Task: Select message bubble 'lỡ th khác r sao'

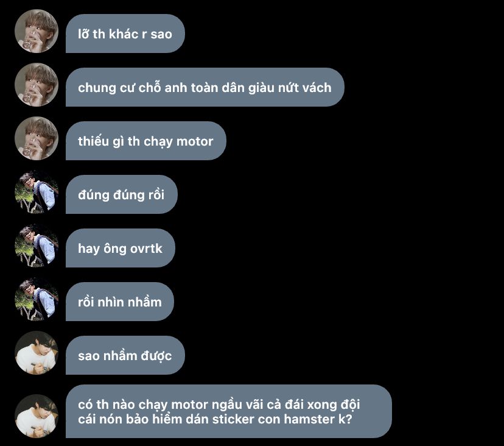Action: (125, 34)
